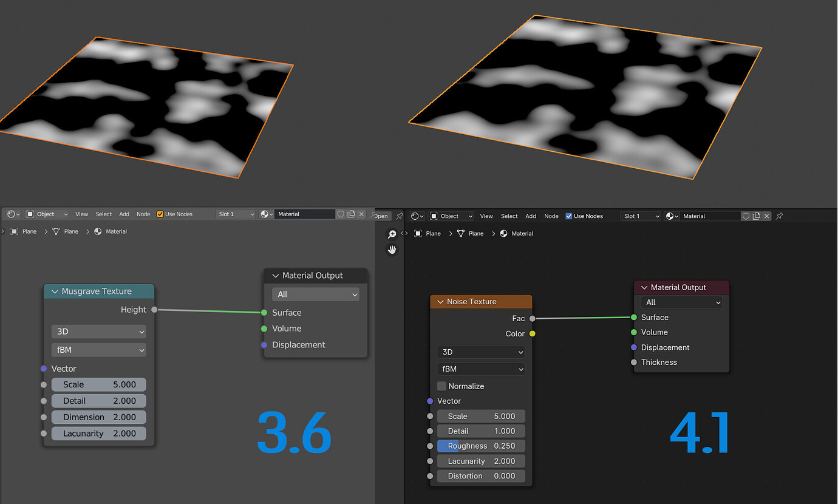
Task: Open the Node menu in the 3.6 editor
Action: 143,214
